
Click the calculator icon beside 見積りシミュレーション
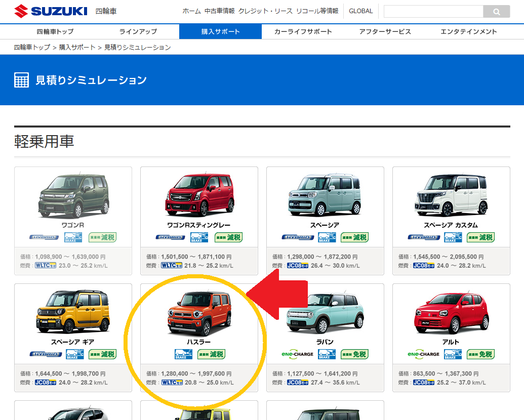point(21,80)
